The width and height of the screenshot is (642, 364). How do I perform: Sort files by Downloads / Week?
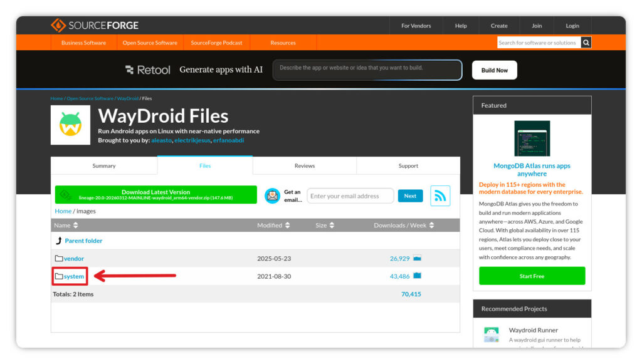(x=404, y=226)
